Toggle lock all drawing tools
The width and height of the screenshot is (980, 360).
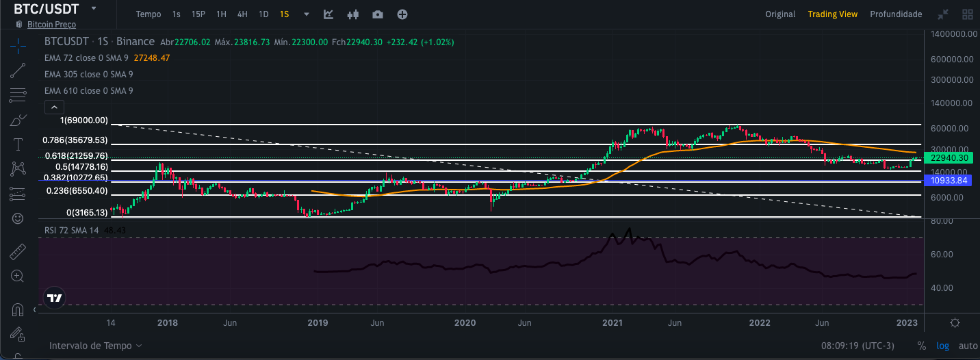[18, 335]
